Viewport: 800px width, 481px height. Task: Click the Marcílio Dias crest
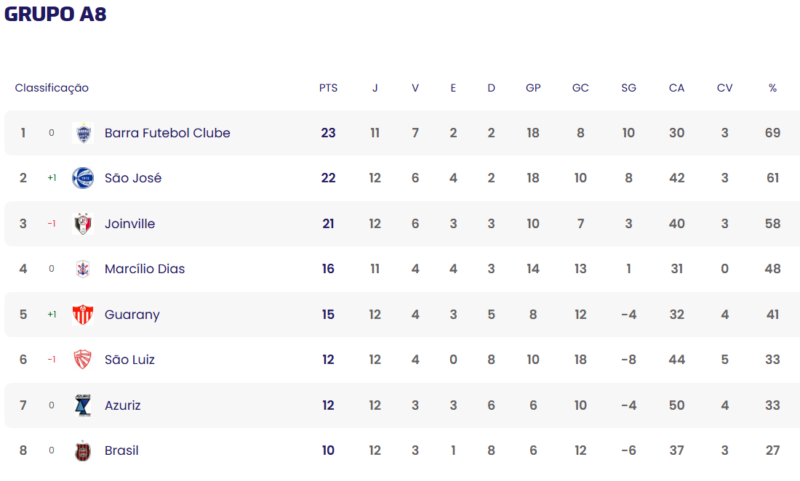tap(83, 269)
